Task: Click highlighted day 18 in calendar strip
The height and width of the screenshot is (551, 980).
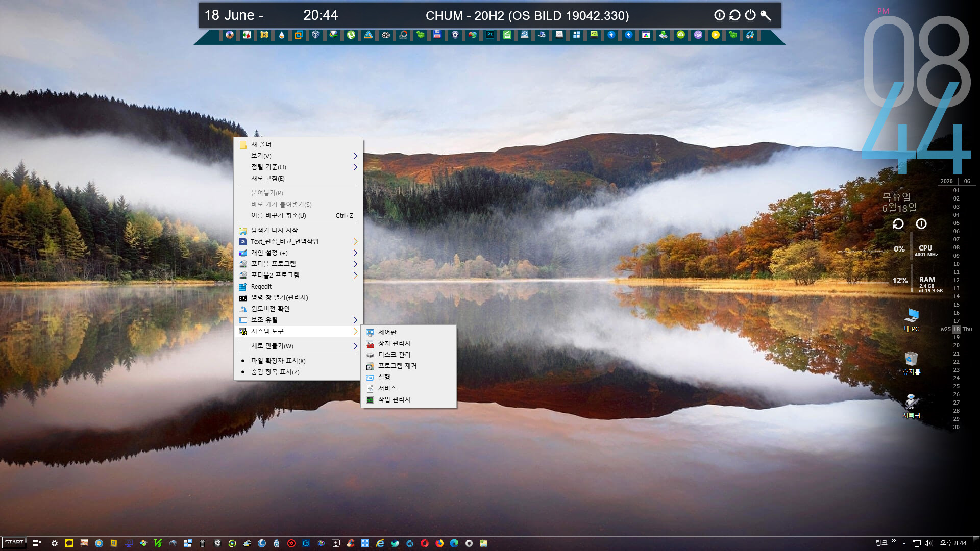Action: [x=956, y=329]
